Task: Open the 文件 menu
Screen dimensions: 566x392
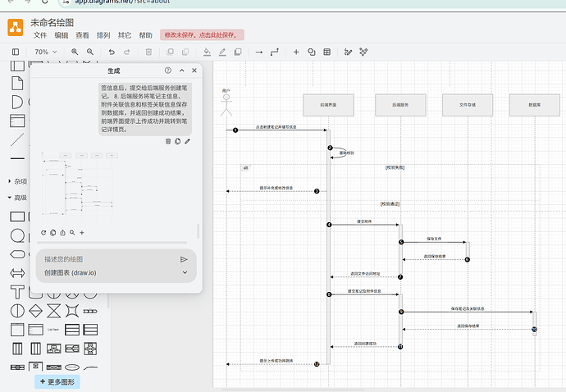Action: coord(40,35)
